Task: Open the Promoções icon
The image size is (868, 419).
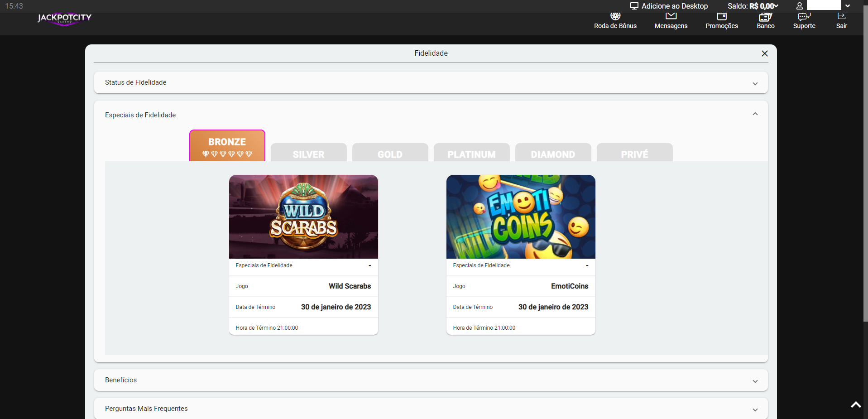Action: click(x=722, y=17)
